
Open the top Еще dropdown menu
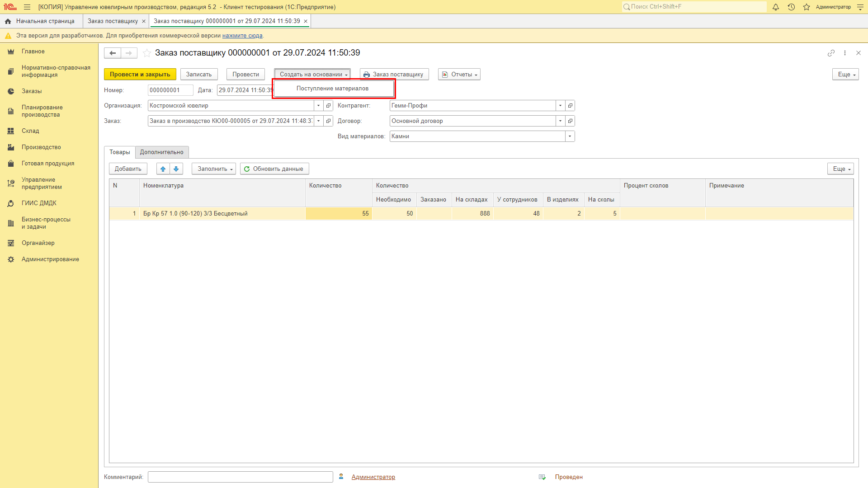pos(845,74)
